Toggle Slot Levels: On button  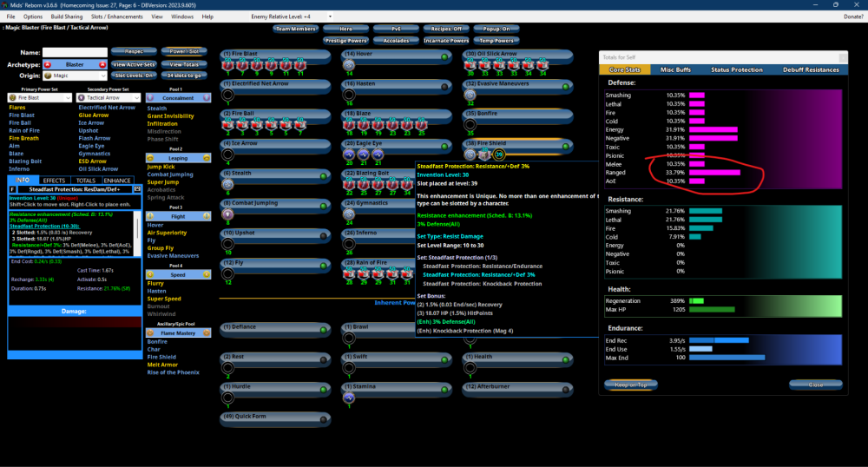[x=133, y=76]
